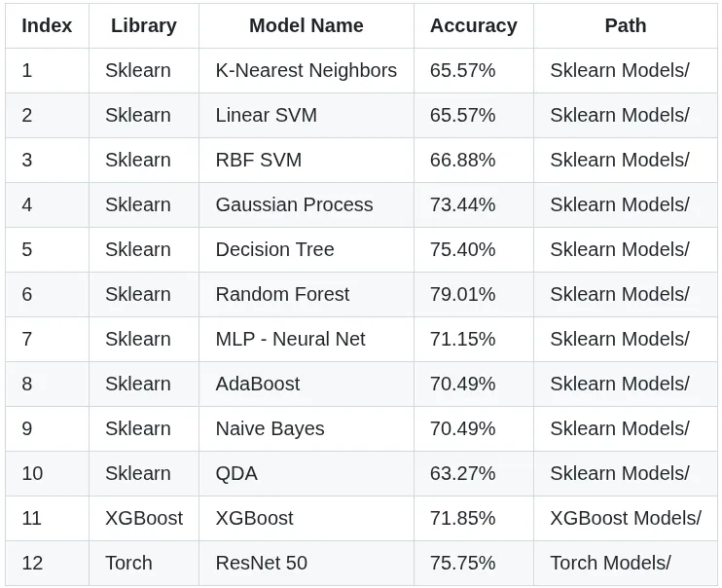Click the XGBoost Models/ path cell
Screen dimensions: 722x588
point(625,518)
